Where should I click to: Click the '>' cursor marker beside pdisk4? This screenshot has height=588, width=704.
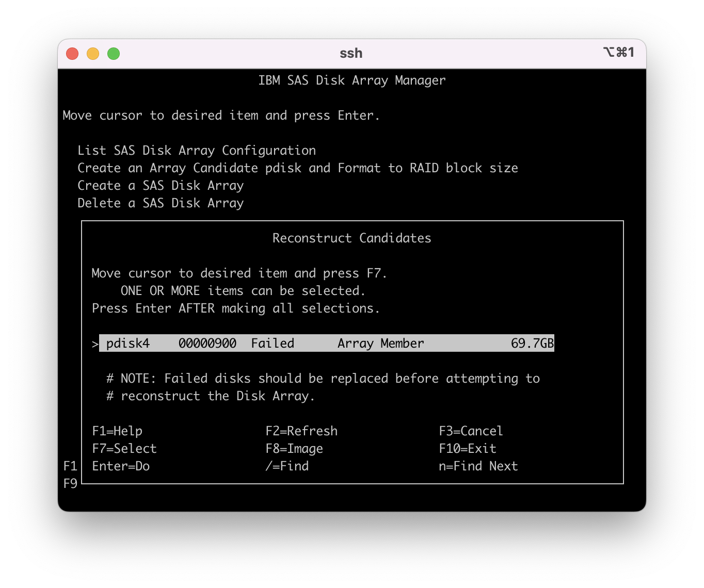click(95, 344)
